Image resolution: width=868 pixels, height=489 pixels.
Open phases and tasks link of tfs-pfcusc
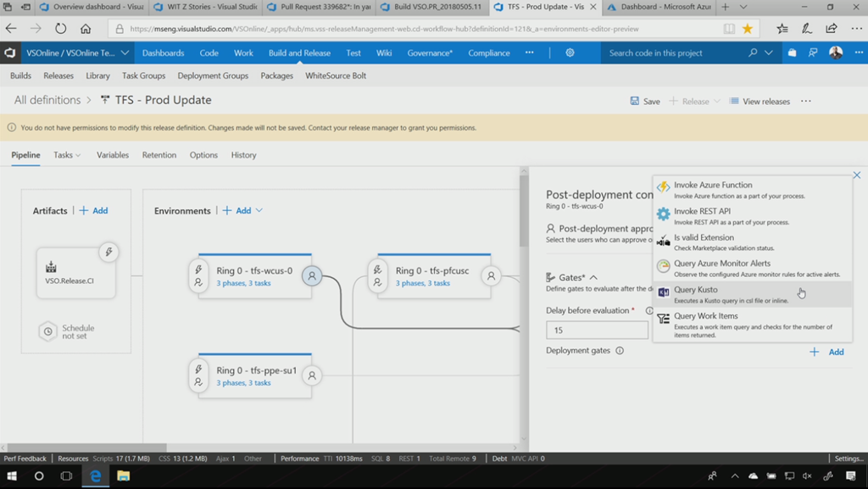(422, 283)
